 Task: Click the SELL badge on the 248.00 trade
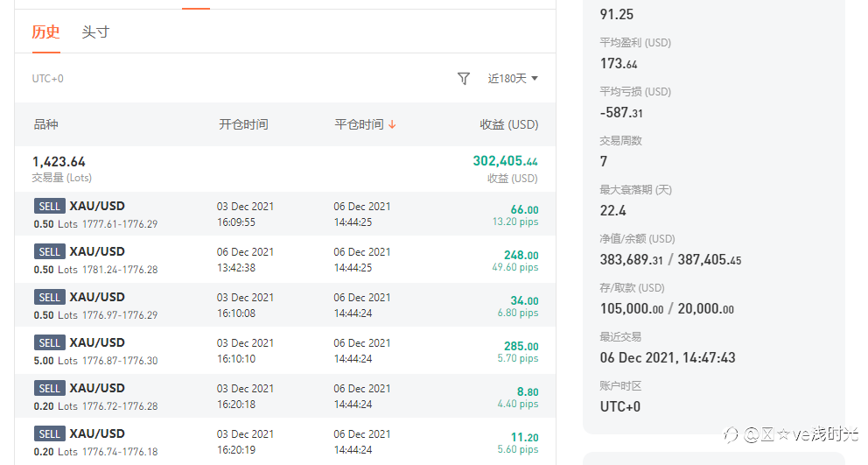tap(50, 252)
